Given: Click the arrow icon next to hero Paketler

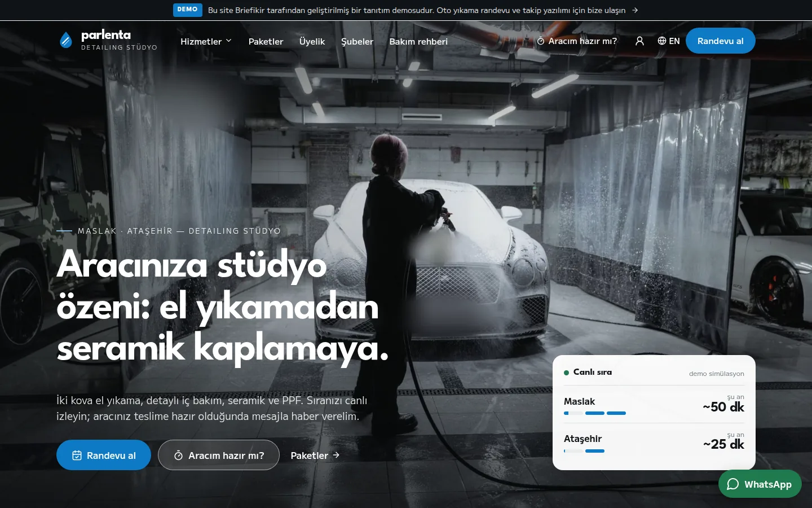Looking at the screenshot, I should tap(336, 455).
